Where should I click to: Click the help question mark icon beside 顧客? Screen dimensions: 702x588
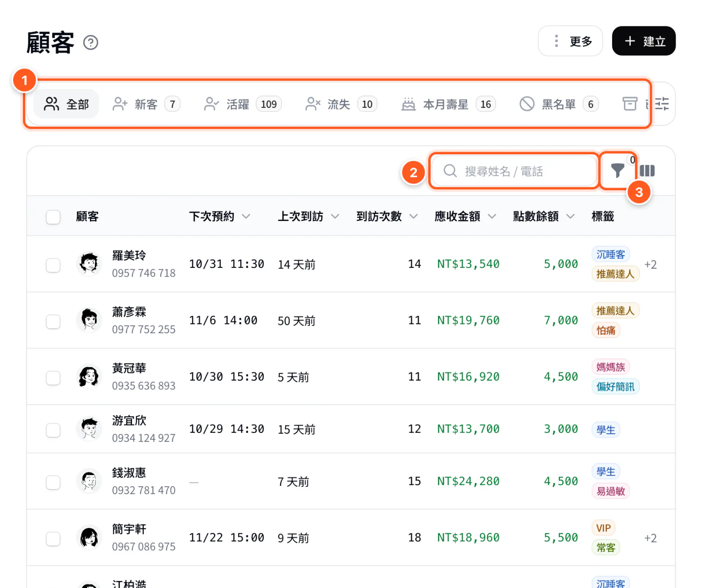(x=91, y=43)
